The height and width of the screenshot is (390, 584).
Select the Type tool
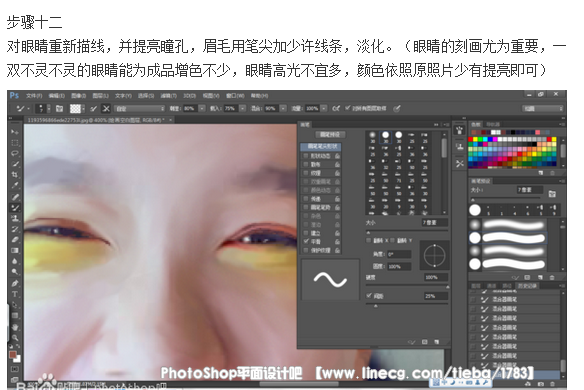[15, 294]
